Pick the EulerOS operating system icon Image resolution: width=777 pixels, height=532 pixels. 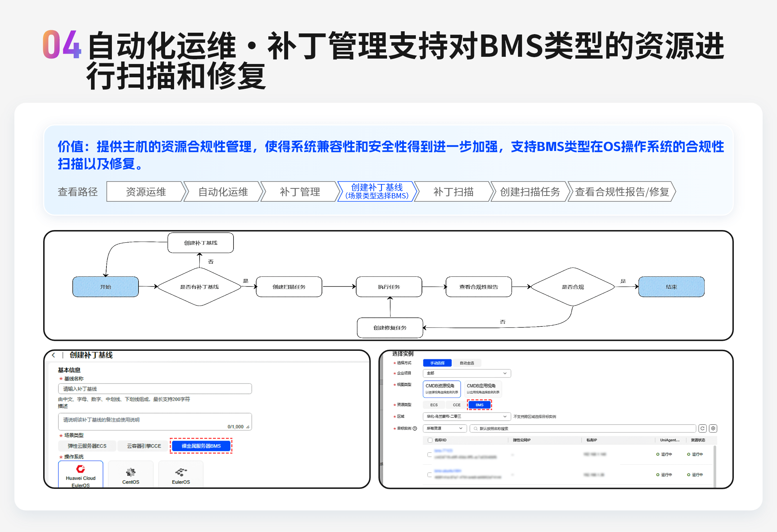coord(181,472)
